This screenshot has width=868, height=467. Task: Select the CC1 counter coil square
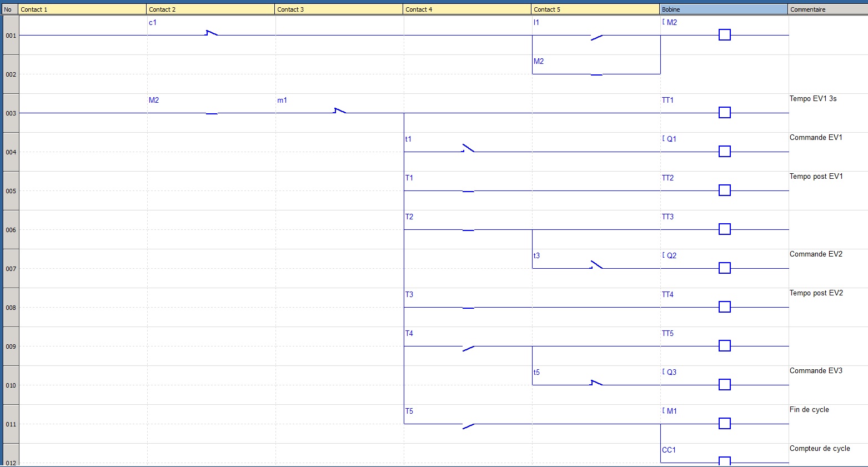724,461
